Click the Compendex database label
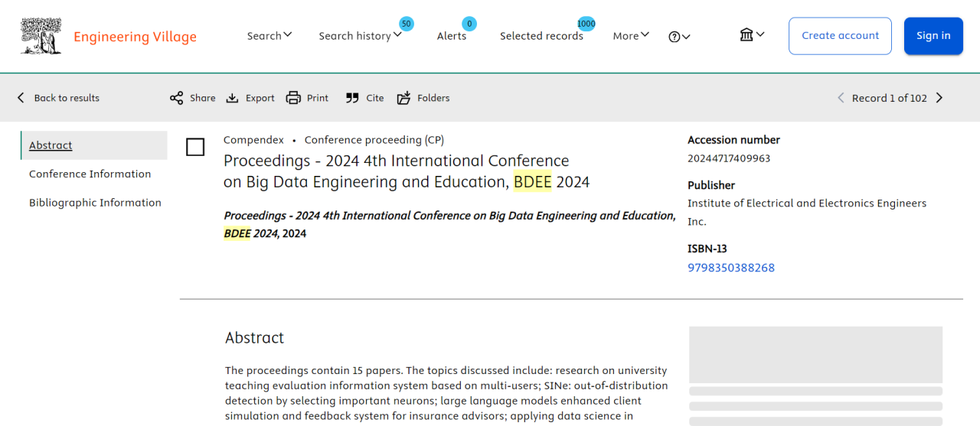 coord(253,140)
